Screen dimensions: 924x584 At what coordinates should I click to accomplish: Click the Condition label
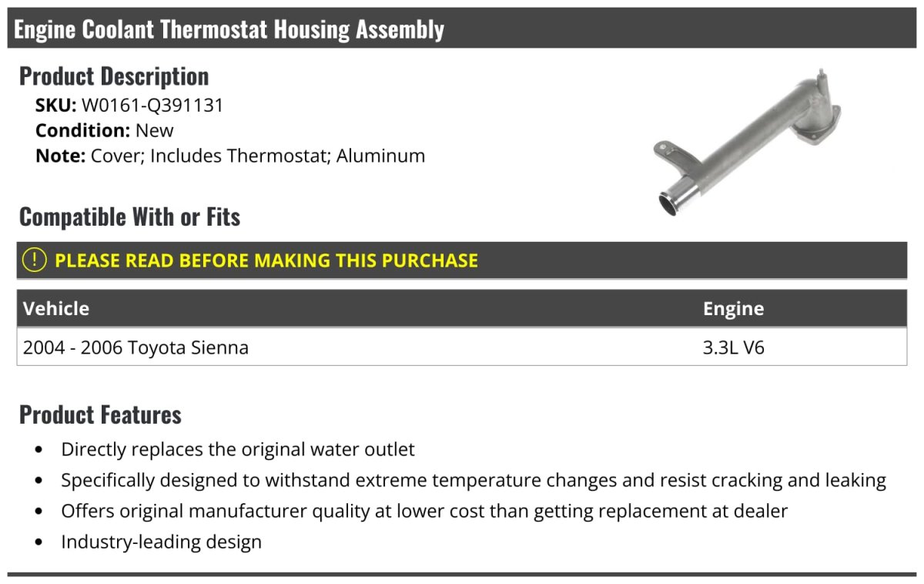pyautogui.click(x=82, y=130)
